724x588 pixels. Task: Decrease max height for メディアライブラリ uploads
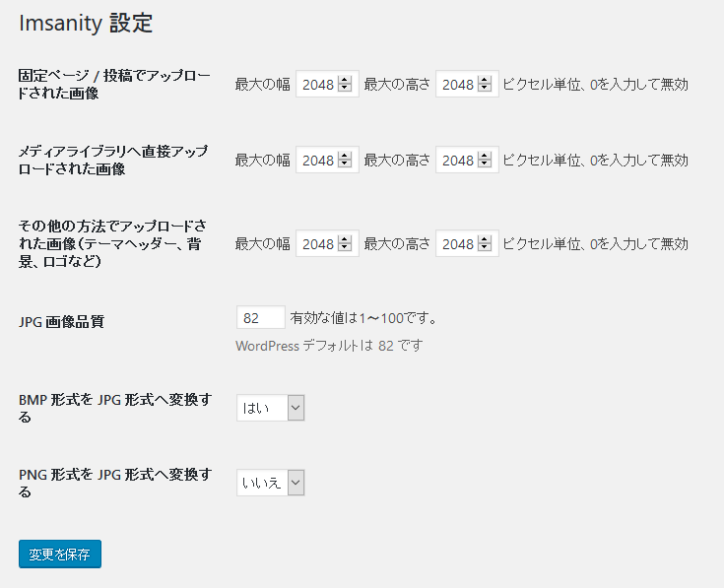(x=485, y=164)
